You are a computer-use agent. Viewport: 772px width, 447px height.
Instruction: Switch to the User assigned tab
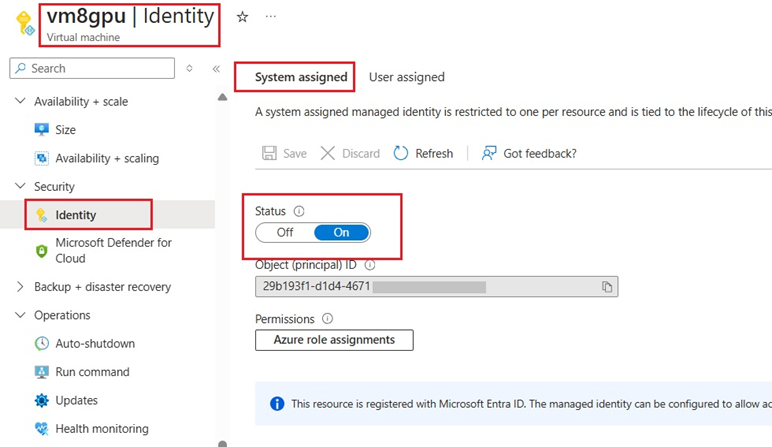pos(407,77)
